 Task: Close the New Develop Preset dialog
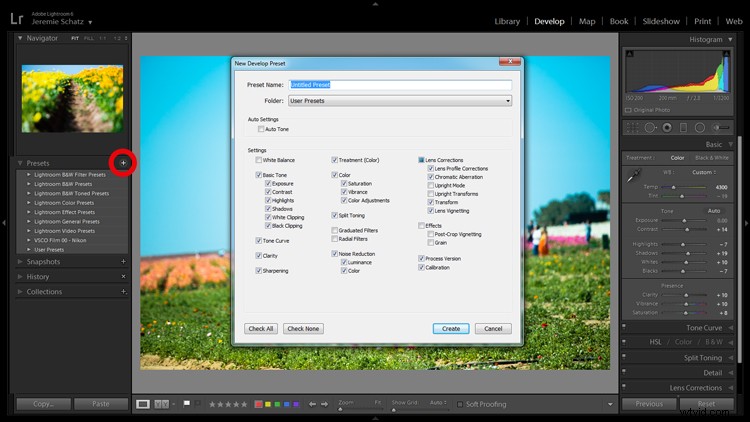[x=510, y=62]
